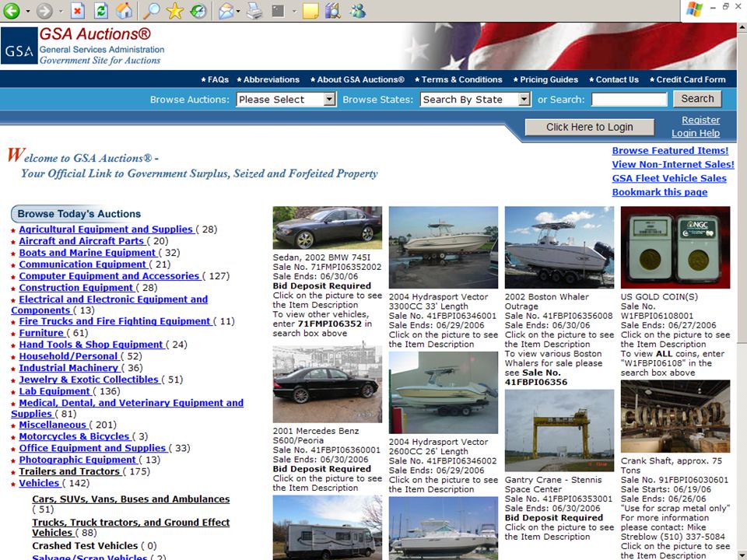Click 'Click Here to Login' button
Image resolution: width=747 pixels, height=560 pixels.
(x=589, y=127)
